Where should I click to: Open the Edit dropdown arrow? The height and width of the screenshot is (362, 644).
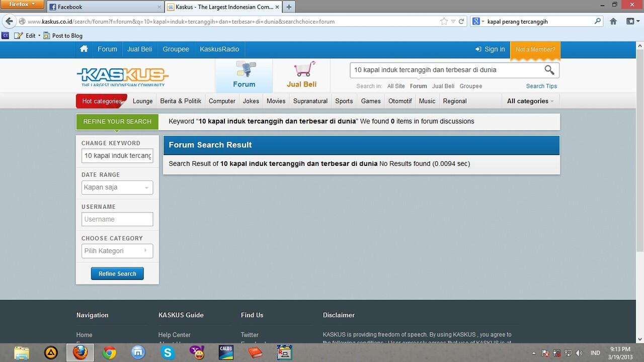[39, 36]
